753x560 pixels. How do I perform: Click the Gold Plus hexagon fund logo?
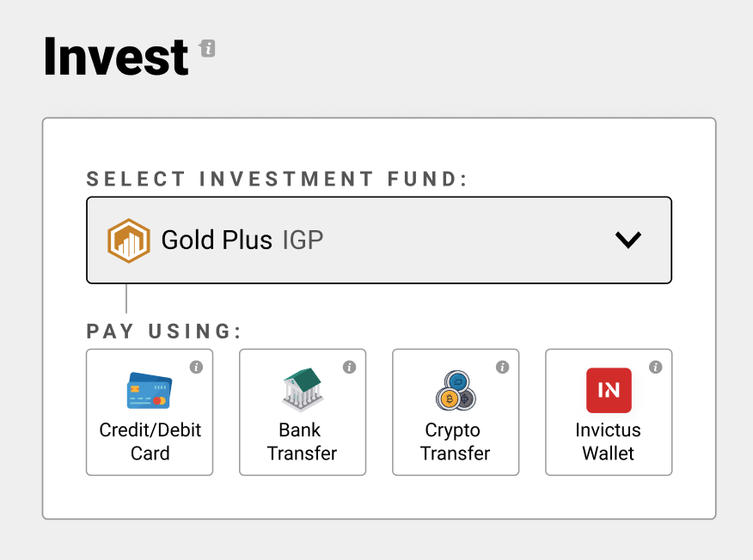(x=129, y=240)
